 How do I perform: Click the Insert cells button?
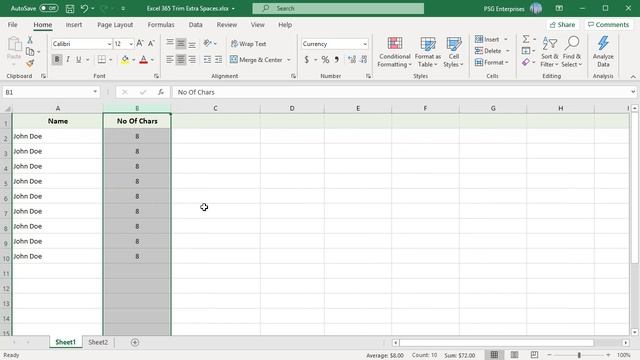point(487,39)
